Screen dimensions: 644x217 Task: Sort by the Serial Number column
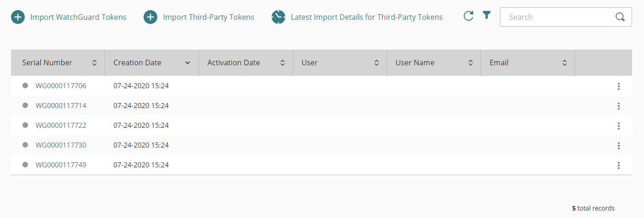coord(94,63)
